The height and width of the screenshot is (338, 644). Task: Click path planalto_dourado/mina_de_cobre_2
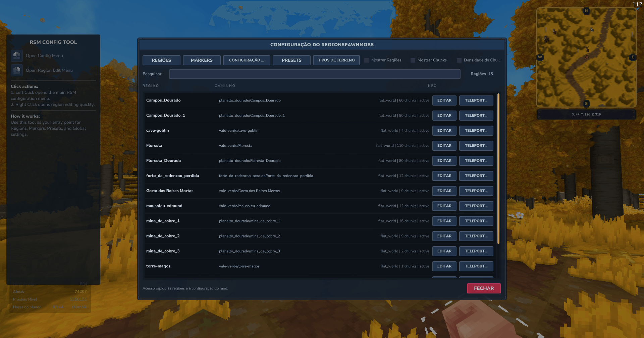(x=249, y=236)
